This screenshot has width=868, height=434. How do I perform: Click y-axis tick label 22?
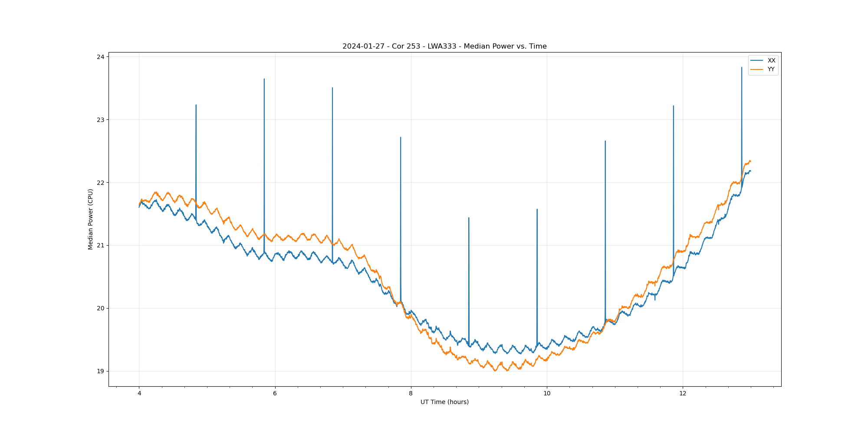[x=100, y=183]
